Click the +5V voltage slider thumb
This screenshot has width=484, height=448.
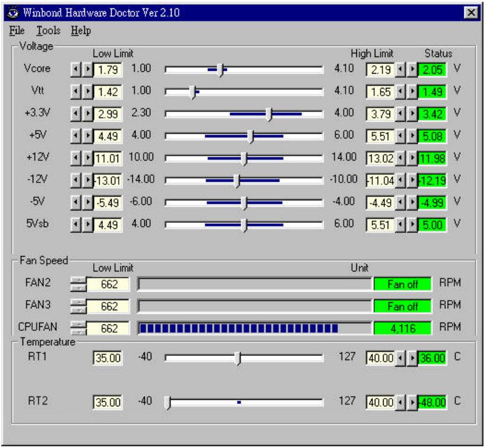point(251,137)
